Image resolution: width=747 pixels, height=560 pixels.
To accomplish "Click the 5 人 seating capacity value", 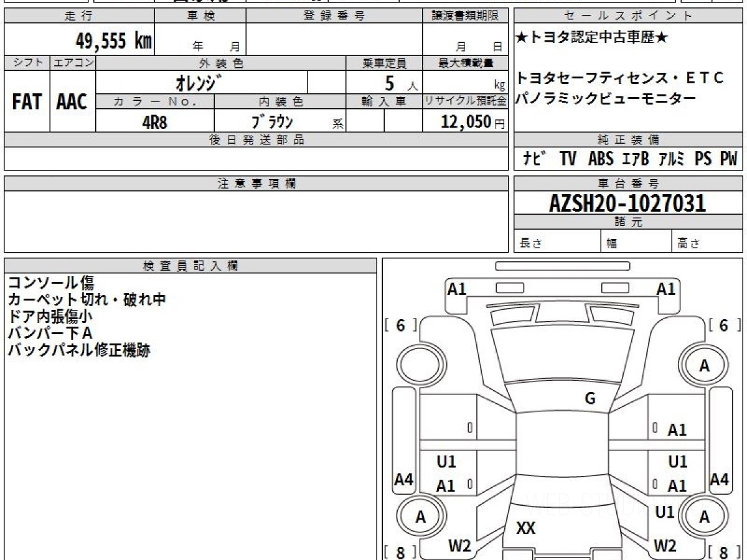I will (x=402, y=83).
